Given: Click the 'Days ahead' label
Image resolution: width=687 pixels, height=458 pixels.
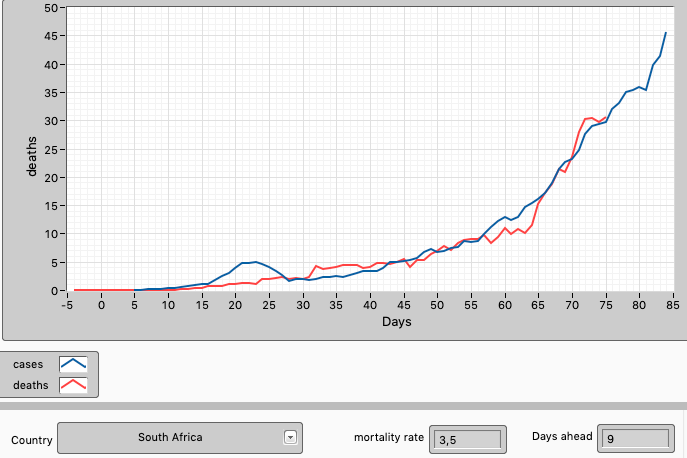Looking at the screenshot, I should point(562,437).
